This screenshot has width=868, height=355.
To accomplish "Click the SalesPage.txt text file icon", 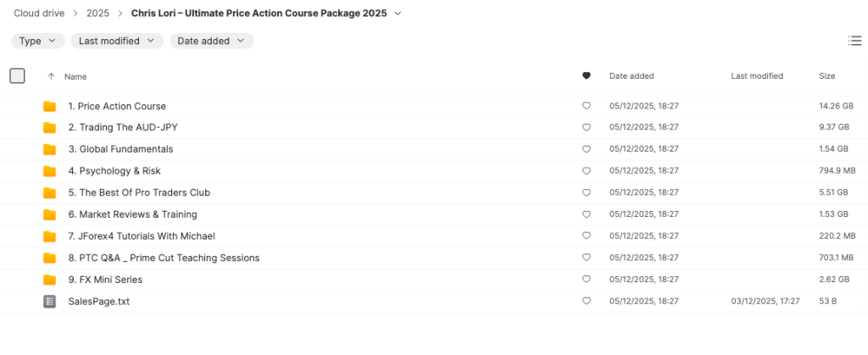I will point(50,302).
